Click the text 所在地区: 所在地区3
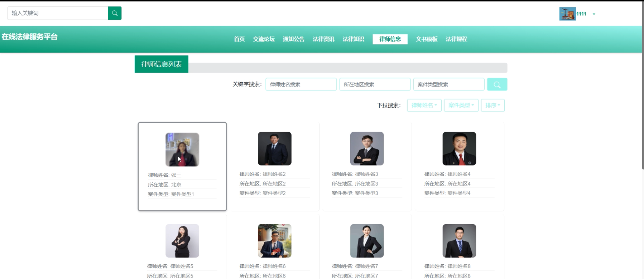644x279 pixels. click(355, 183)
